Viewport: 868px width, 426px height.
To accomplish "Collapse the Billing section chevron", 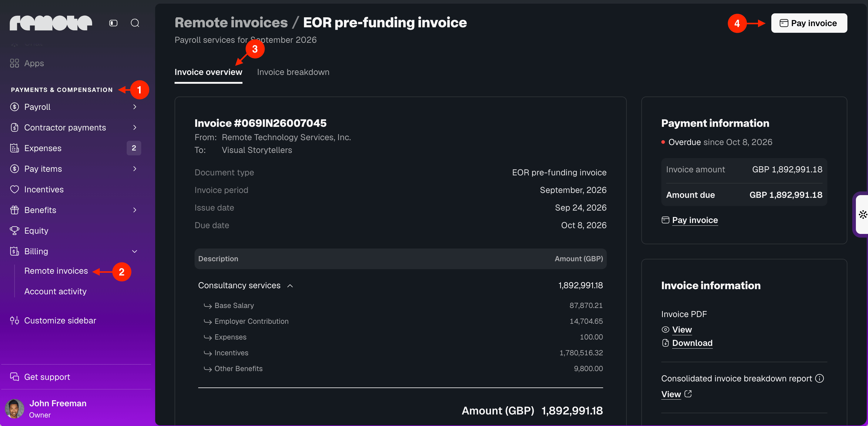I will (135, 251).
